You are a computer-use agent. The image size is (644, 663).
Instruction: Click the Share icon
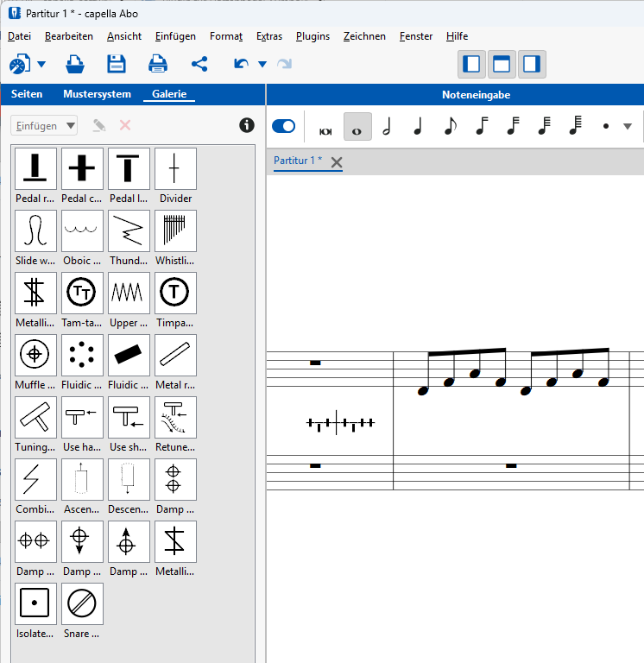pos(199,64)
